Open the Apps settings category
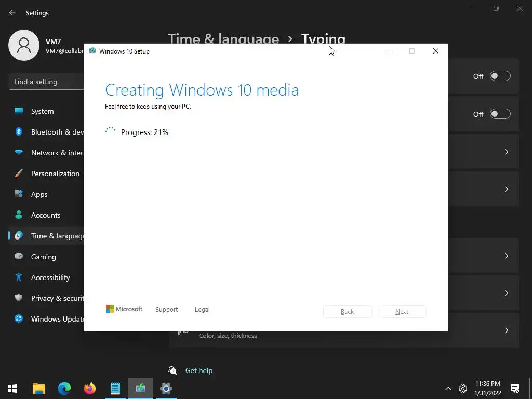532x399 pixels. [46, 194]
